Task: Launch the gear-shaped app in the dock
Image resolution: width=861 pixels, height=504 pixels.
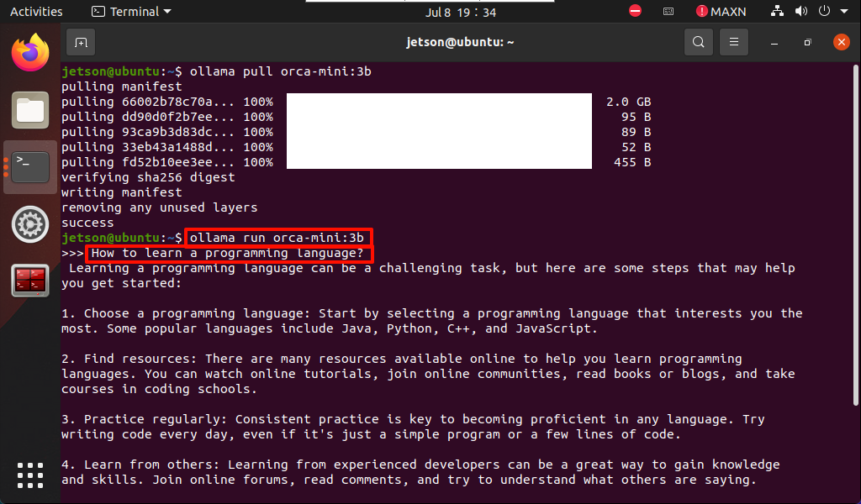Action: [30, 224]
